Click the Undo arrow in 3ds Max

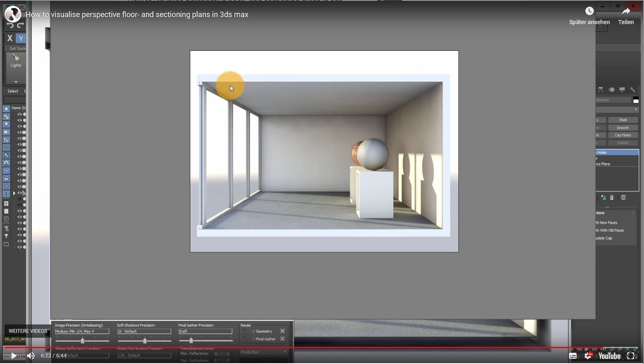10,25
